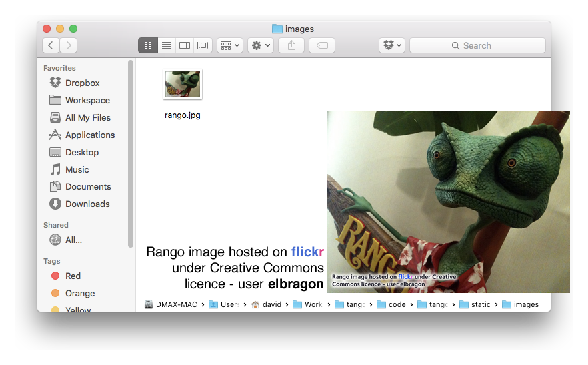Click DMAX-MAC in the path bar
The image size is (588, 365).
click(171, 304)
